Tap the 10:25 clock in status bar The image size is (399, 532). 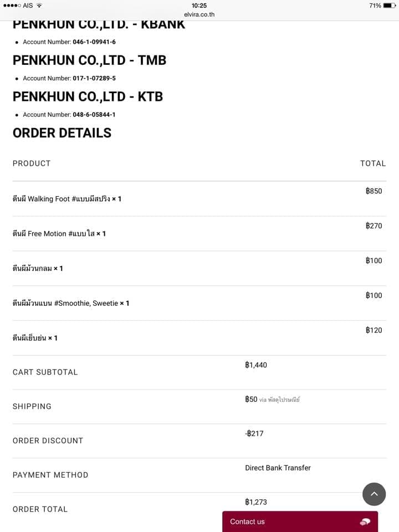click(199, 6)
